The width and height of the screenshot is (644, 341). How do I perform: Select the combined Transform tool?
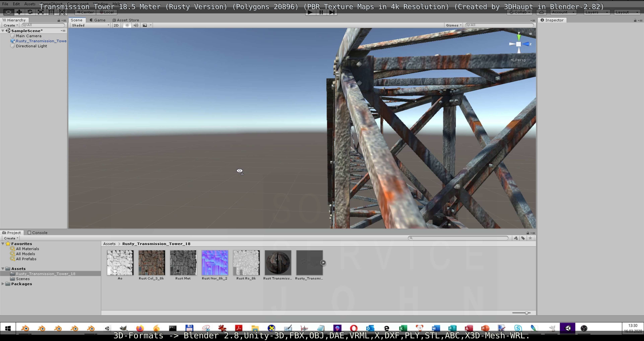(62, 12)
